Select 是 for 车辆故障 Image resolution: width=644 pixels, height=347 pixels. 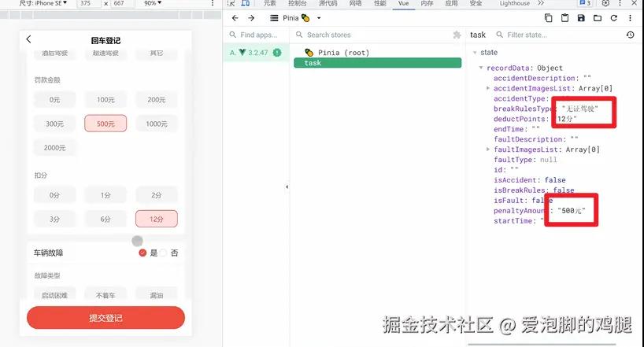tap(142, 253)
